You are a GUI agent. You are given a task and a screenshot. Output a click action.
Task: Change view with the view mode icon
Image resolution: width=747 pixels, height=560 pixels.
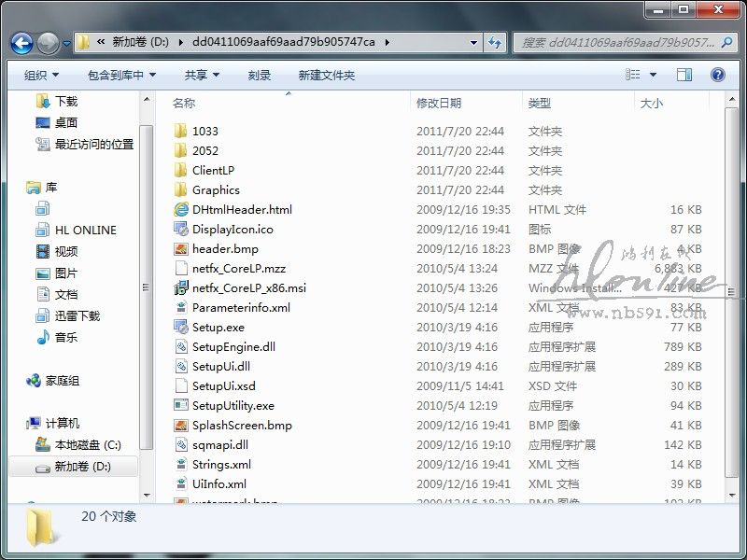(x=633, y=75)
